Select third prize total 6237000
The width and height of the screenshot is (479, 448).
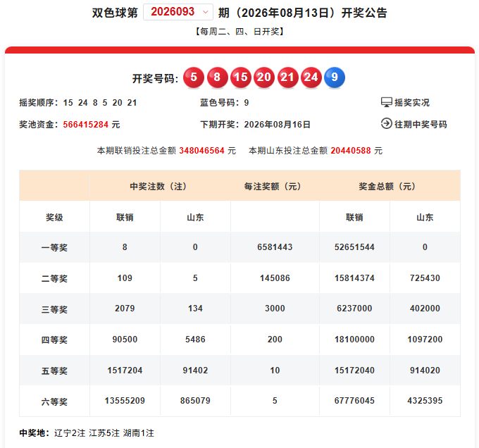click(354, 308)
